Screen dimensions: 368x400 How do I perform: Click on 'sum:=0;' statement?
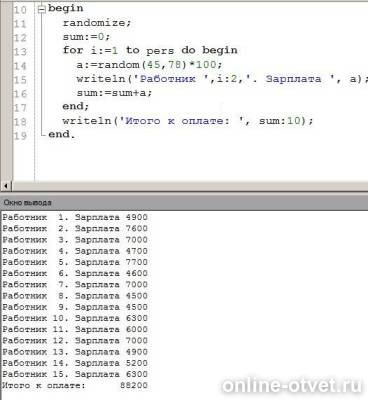pos(86,36)
